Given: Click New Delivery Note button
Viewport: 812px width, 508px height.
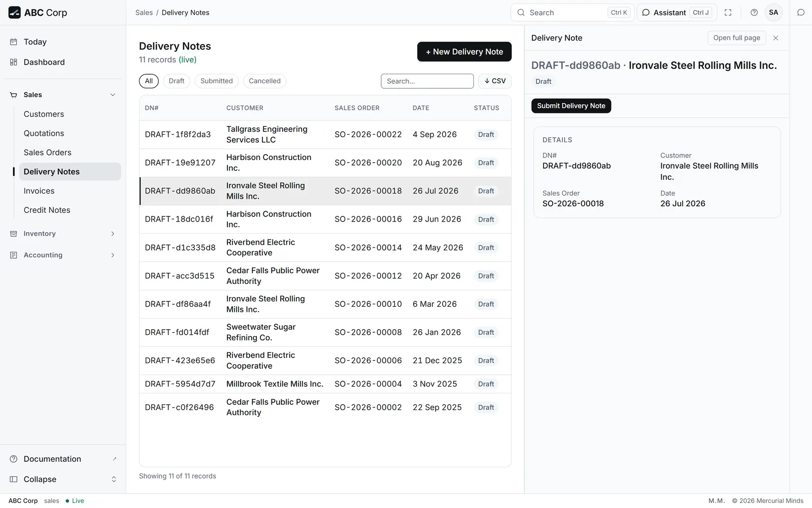Looking at the screenshot, I should [464, 52].
